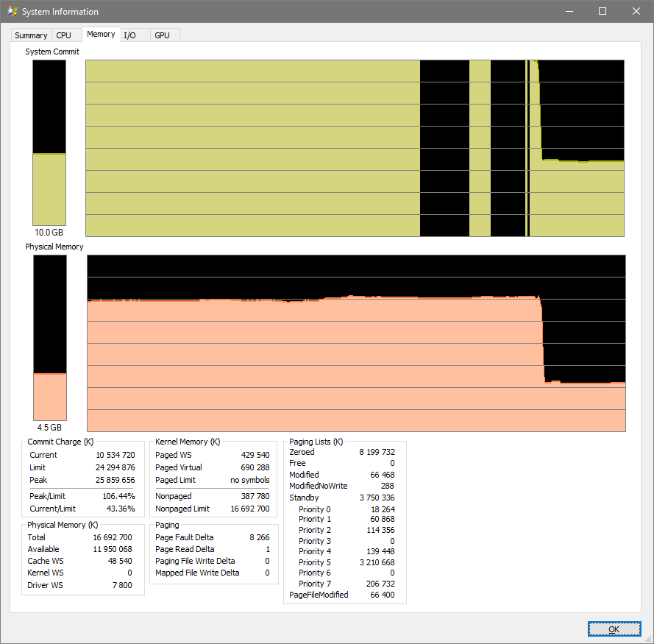Open the CPU tab

pyautogui.click(x=64, y=35)
